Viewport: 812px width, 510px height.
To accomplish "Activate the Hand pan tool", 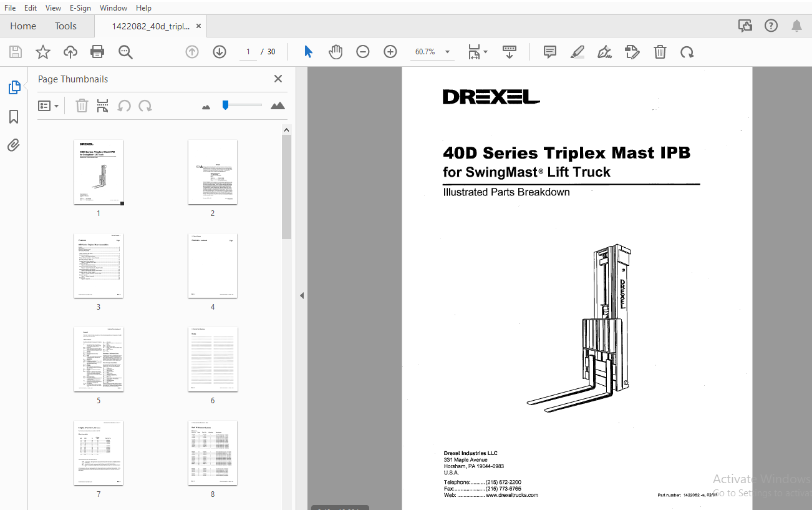I will (336, 52).
